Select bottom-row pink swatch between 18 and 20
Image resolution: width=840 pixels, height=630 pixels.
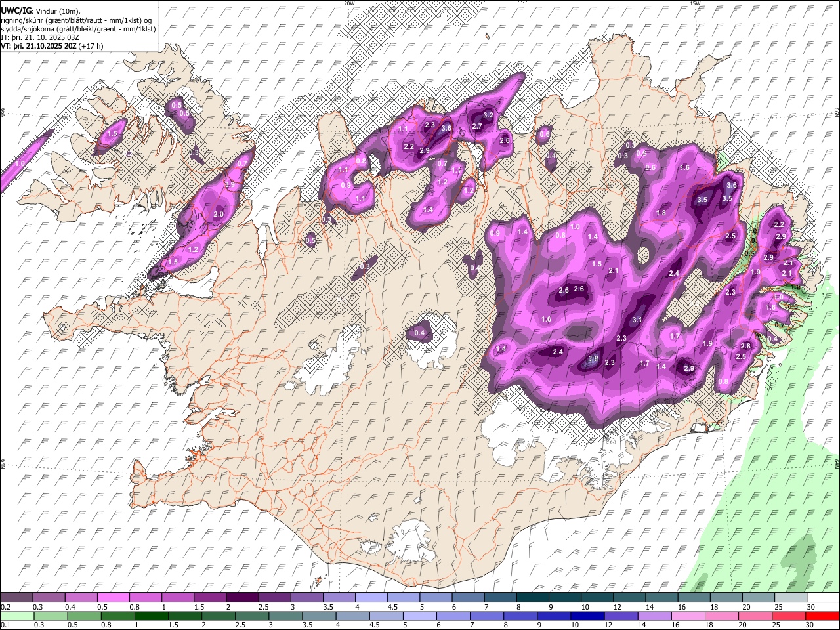[723, 616]
